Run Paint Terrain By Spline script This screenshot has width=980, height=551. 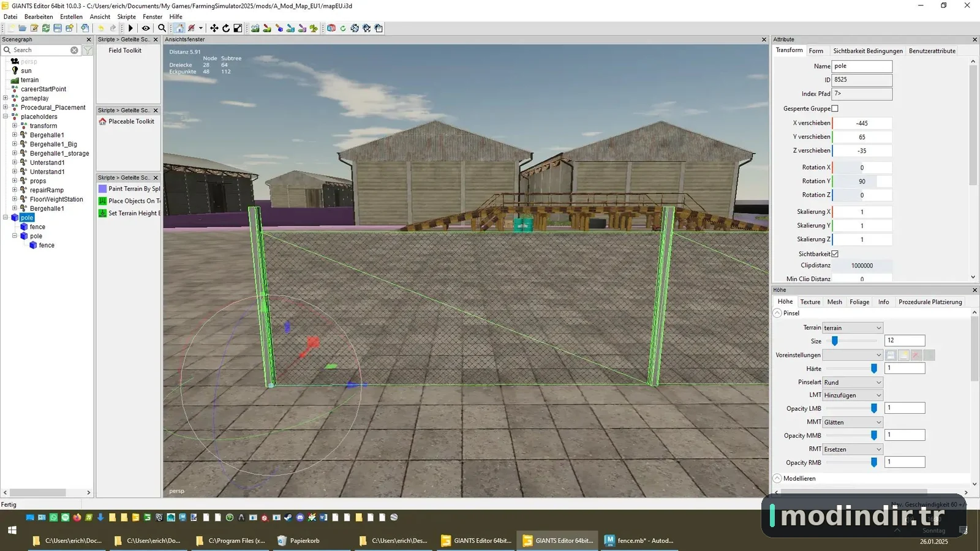coord(129,189)
